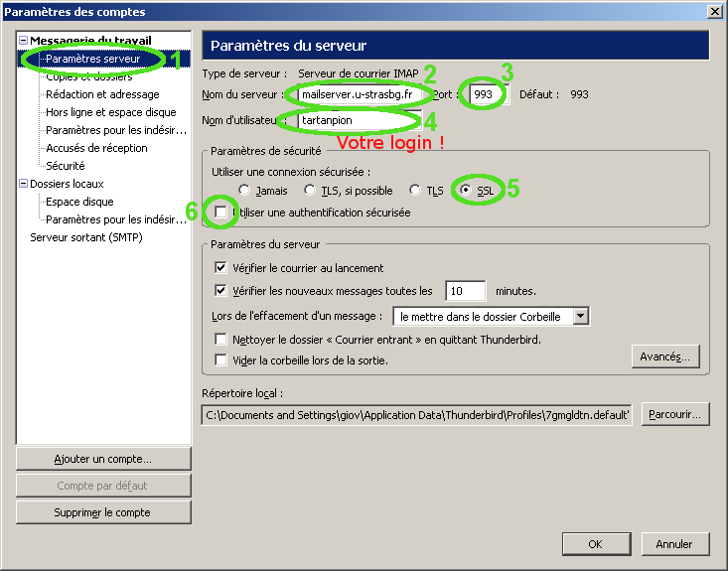Open the message deletion action dropdown
The height and width of the screenshot is (571, 728).
click(x=580, y=317)
